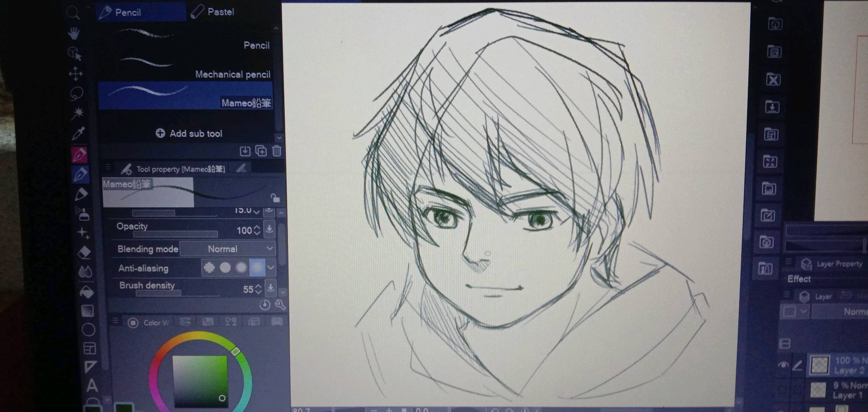Open the material folder with inward arrows icon
This screenshot has width=868, height=412.
coord(770,162)
